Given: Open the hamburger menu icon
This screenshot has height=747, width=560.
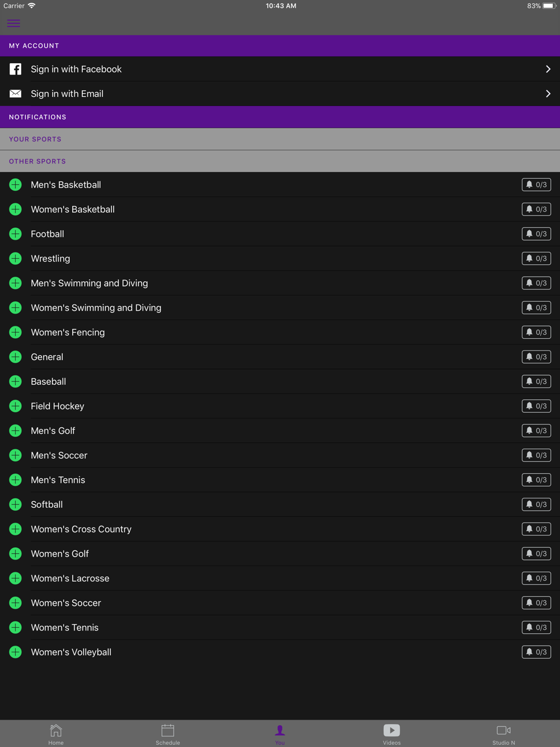Looking at the screenshot, I should [x=13, y=24].
